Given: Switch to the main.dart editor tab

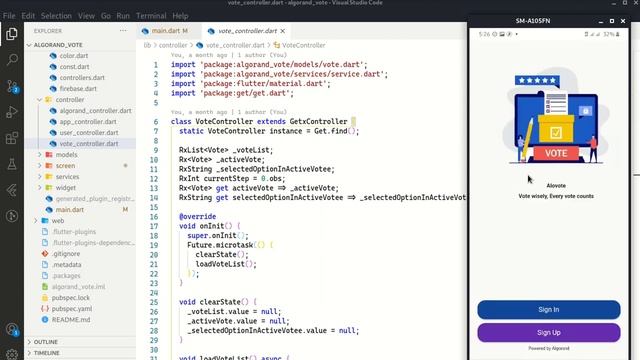Looking at the screenshot, I should [169, 31].
